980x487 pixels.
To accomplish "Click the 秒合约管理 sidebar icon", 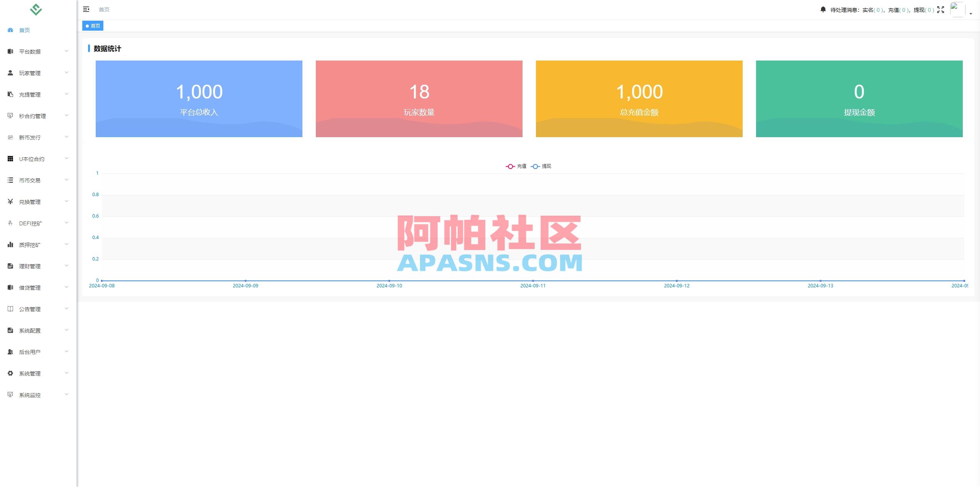I will tap(10, 116).
